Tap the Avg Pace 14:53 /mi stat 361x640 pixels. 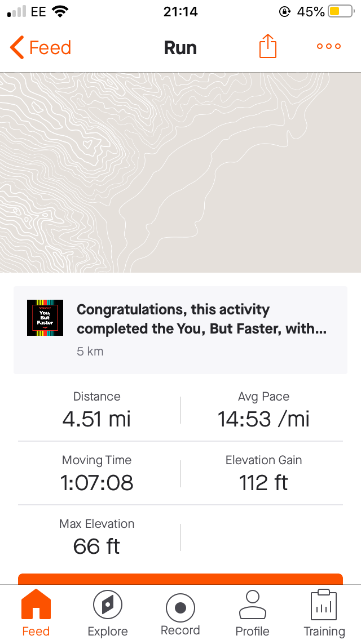tap(263, 410)
